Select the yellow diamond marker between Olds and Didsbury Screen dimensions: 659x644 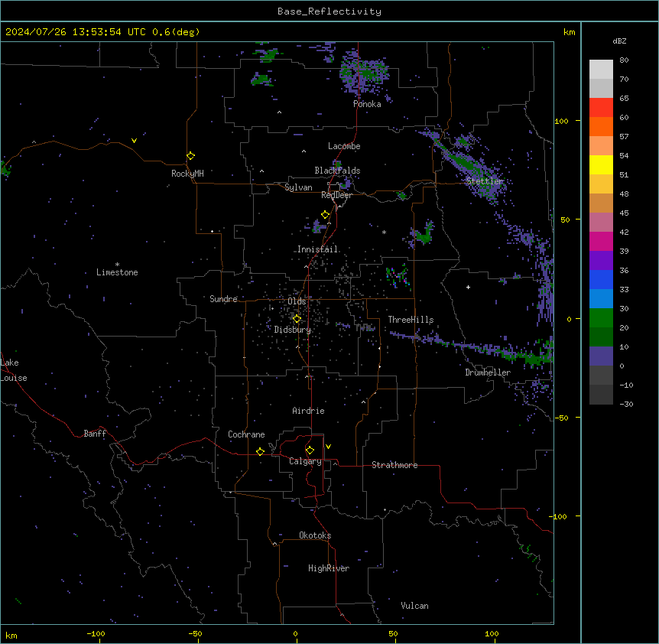(x=297, y=319)
